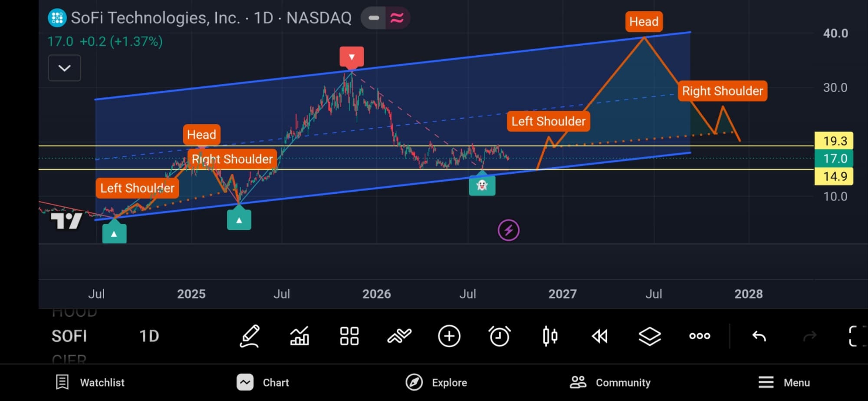Expand the legend collapse chevron box
This screenshot has height=401, width=868.
pos(64,68)
